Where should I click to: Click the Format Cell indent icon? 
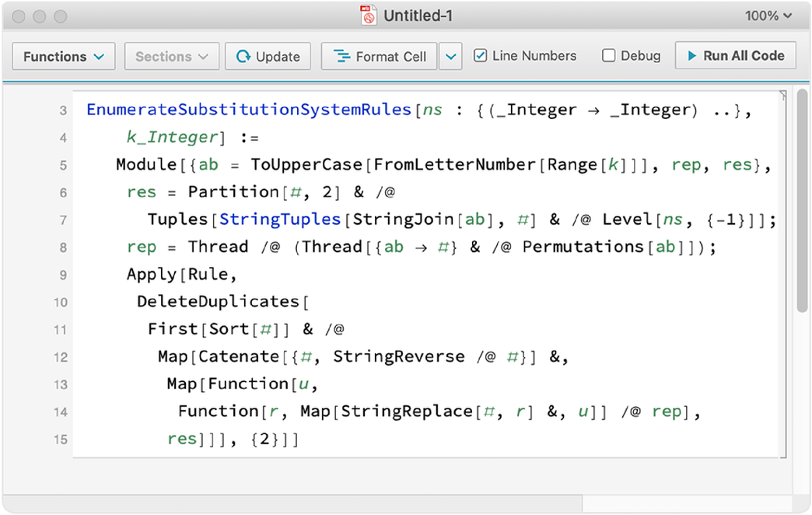coord(341,57)
